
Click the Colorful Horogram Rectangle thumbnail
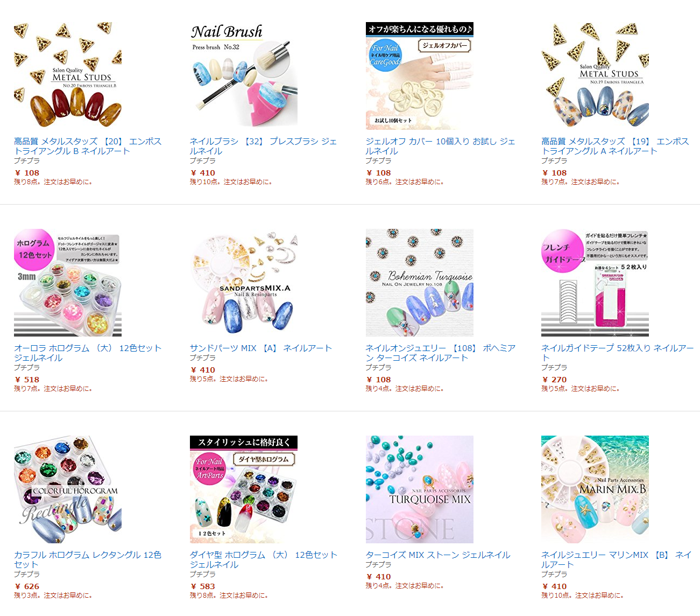(68, 489)
